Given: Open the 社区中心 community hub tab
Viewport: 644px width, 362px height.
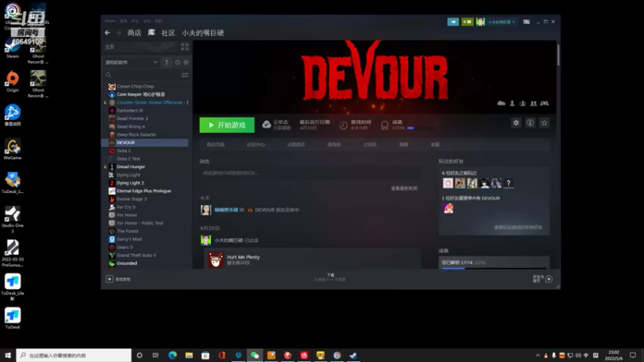Looking at the screenshot, I should [255, 145].
